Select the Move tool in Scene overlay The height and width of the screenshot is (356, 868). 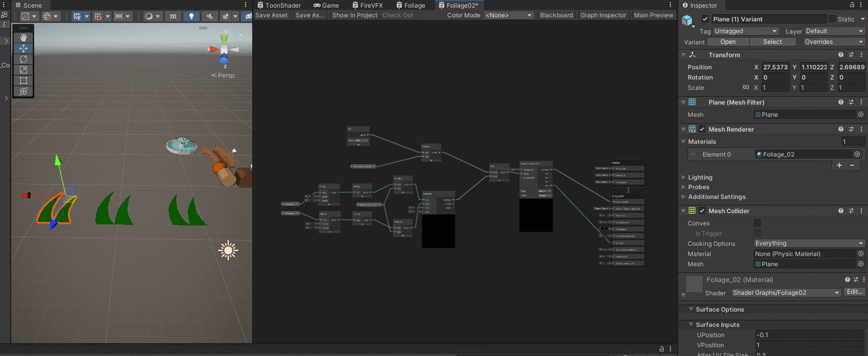pos(23,48)
